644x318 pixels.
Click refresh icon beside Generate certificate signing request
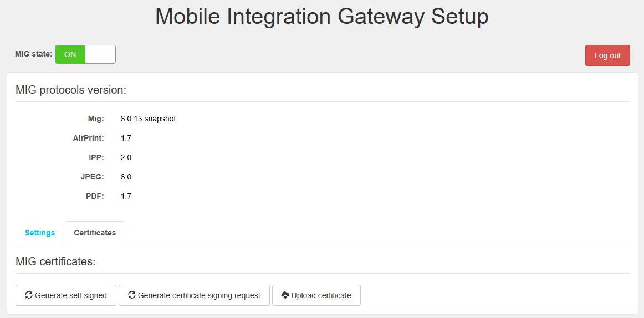click(132, 295)
